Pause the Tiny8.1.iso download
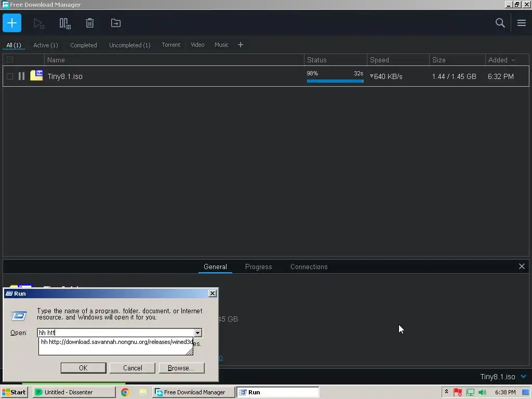The width and height of the screenshot is (532, 399). (x=21, y=76)
